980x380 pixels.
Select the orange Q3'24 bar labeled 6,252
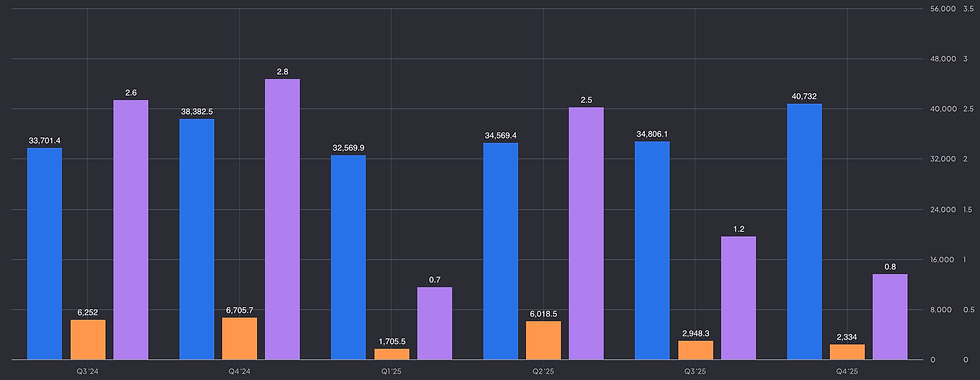pyautogui.click(x=88, y=339)
